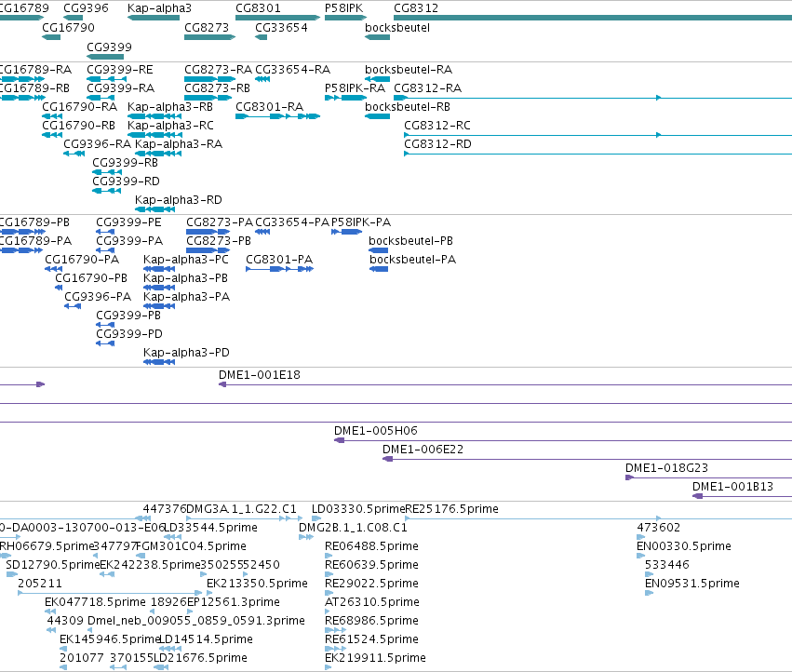Click EST RE25176.5prime

[452, 509]
